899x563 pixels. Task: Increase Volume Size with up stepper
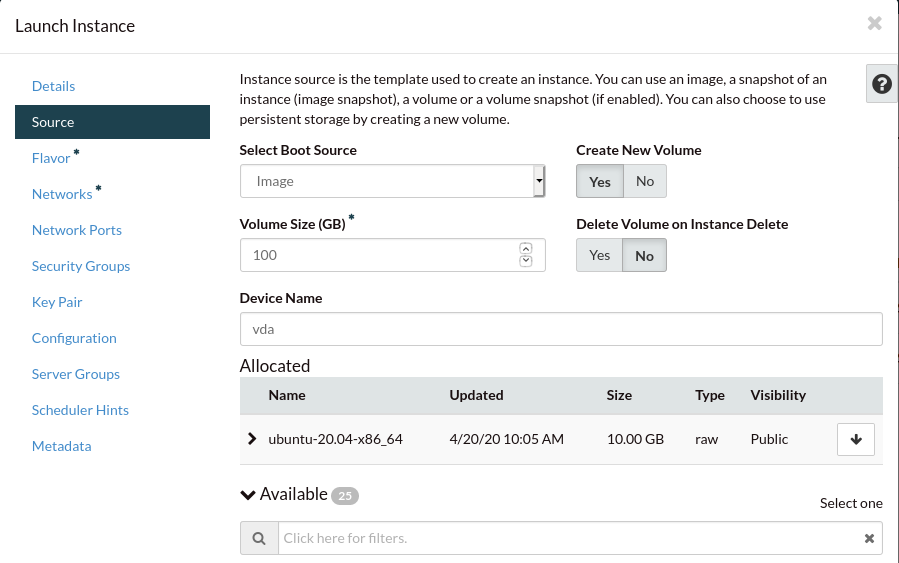pos(526,248)
